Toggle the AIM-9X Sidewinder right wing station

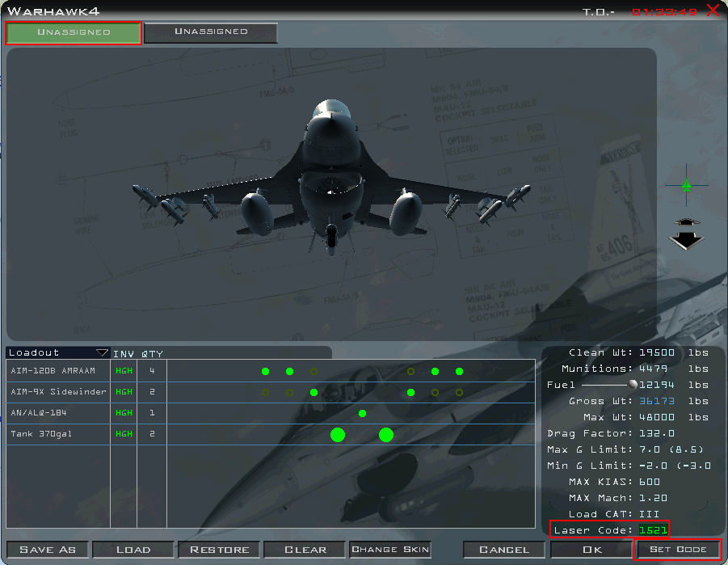410,392
